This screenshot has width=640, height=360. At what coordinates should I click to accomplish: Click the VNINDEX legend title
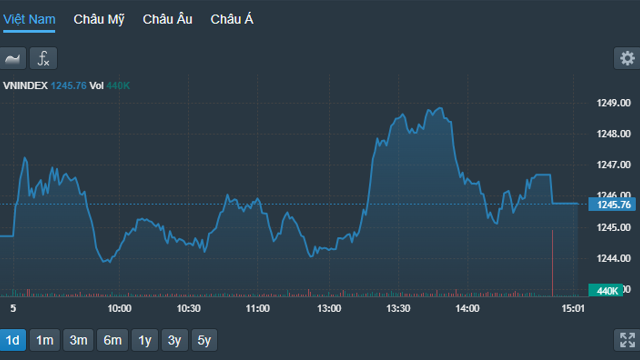[x=25, y=86]
